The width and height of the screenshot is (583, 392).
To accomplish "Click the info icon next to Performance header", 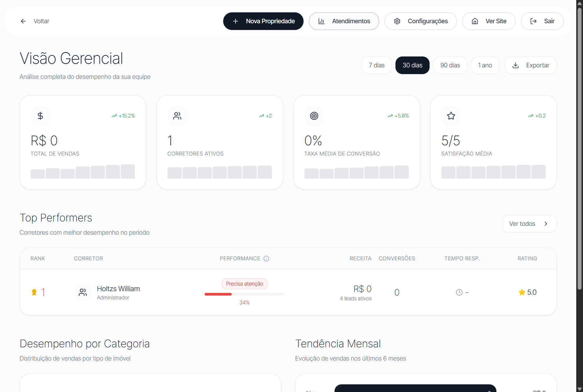I will [266, 258].
